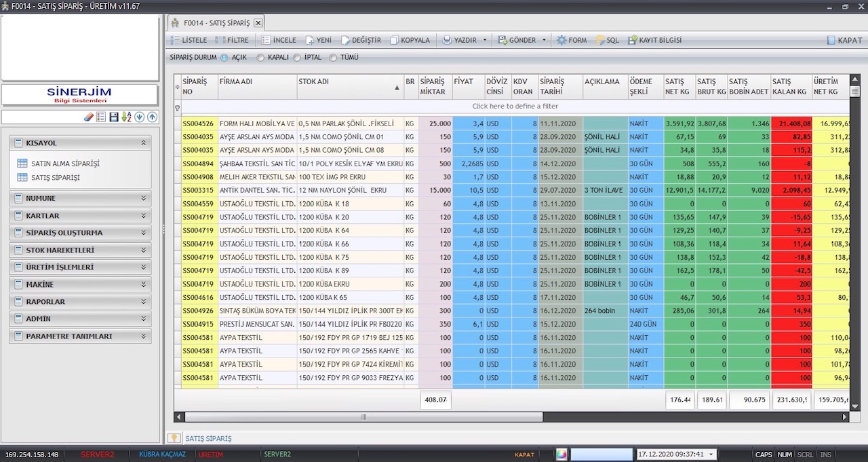Image resolution: width=868 pixels, height=462 pixels.
Task: Open the GÖNDER dropdown arrow
Action: (x=544, y=40)
